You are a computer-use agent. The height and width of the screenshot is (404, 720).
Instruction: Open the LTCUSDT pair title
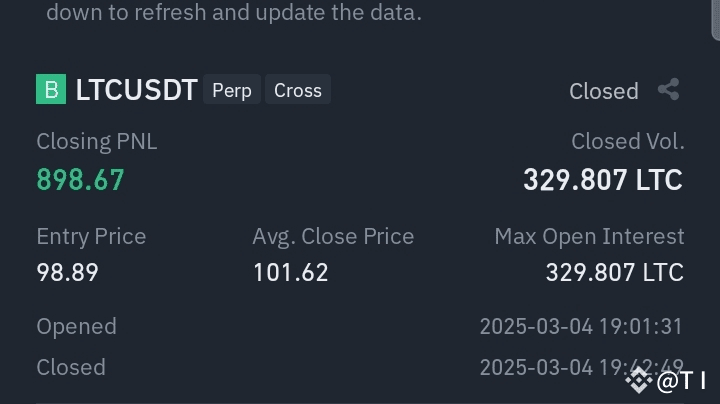(x=136, y=90)
